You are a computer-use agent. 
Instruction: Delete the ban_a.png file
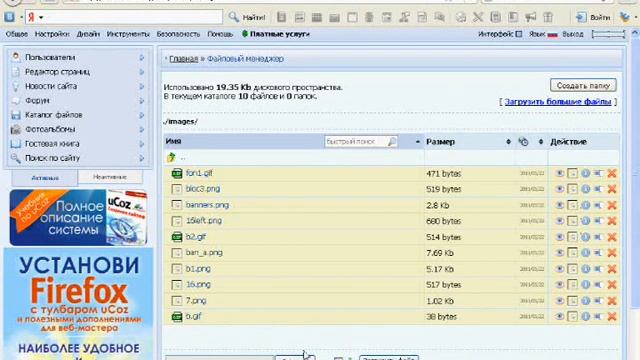click(x=611, y=253)
